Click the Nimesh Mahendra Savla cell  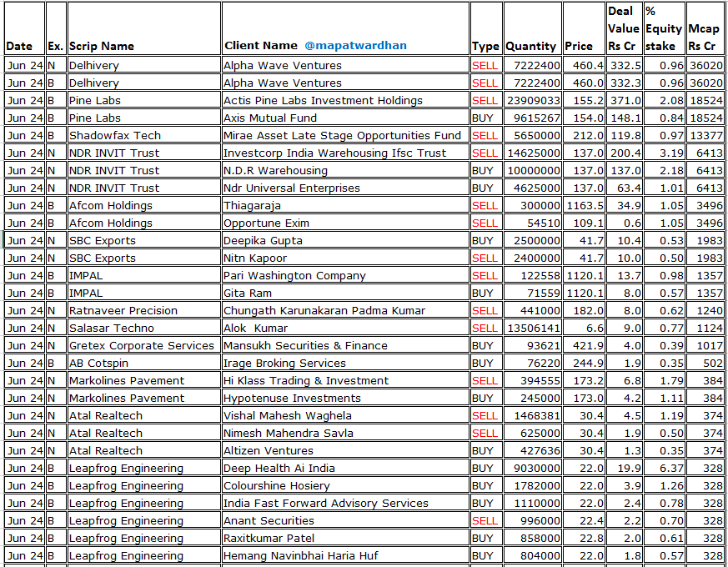pos(345,434)
